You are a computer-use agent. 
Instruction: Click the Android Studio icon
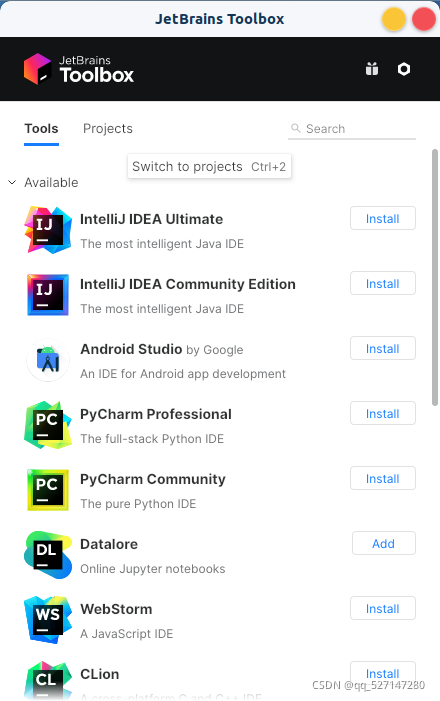(x=48, y=360)
